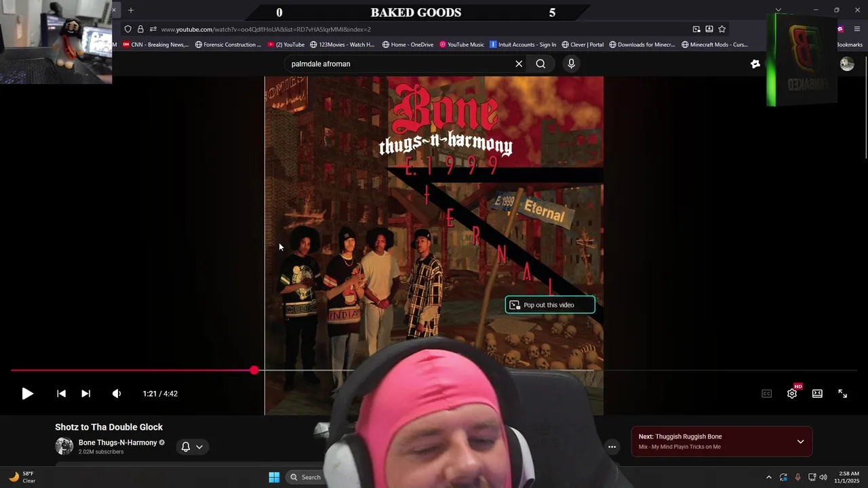Click the channel name Bone Thugs-N-Harmony

point(117,443)
